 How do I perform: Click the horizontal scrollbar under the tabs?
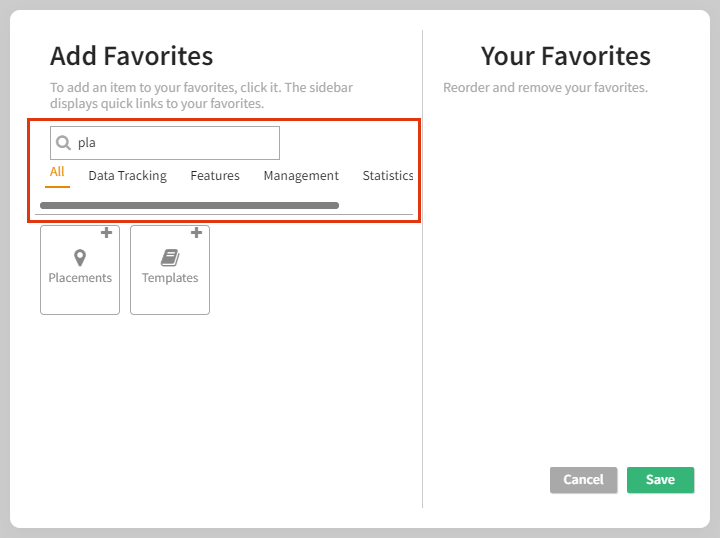tap(189, 205)
